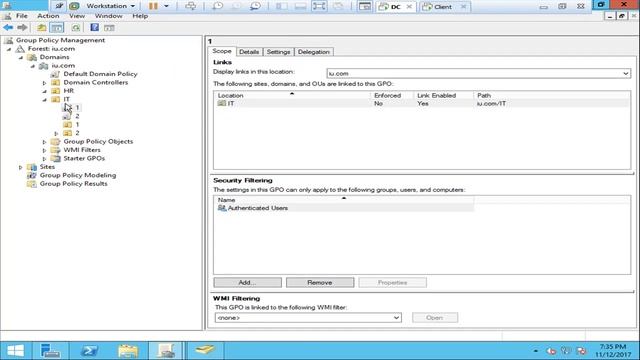Open PowerShell from the taskbar
This screenshot has height=360, width=640.
pyautogui.click(x=89, y=351)
